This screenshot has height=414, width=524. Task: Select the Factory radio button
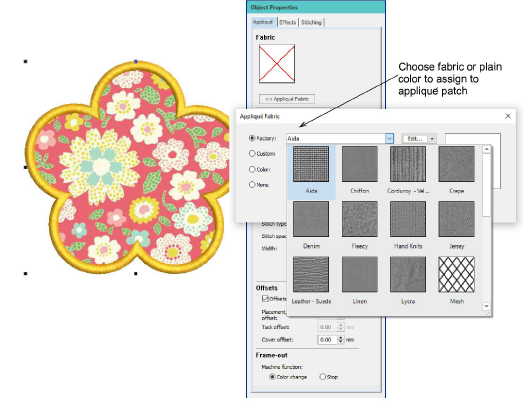point(252,138)
